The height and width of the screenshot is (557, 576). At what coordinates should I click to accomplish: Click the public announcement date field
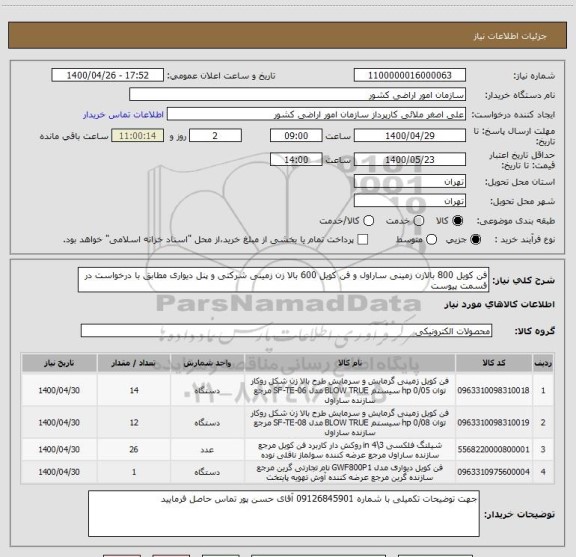point(108,75)
